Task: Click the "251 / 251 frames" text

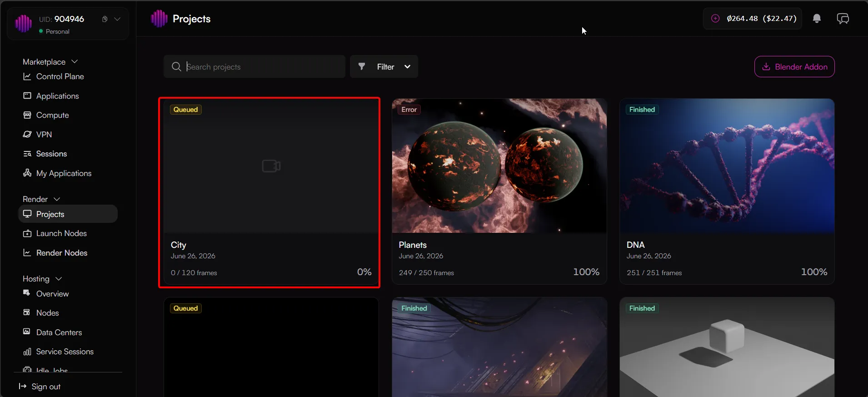Action: pyautogui.click(x=654, y=273)
